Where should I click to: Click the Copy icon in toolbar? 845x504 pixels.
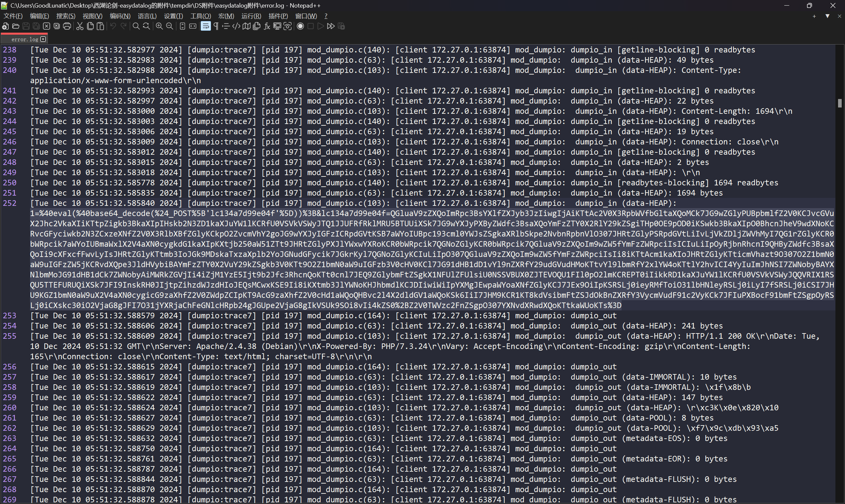[x=90, y=26]
